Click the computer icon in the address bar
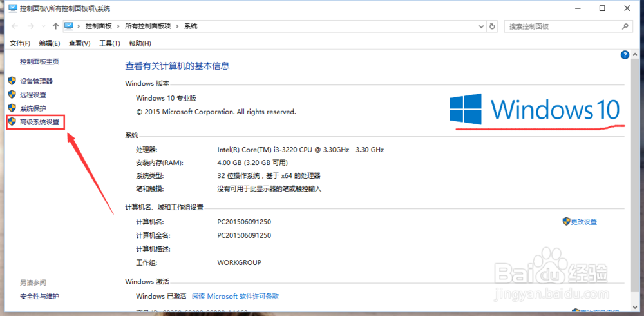This screenshot has height=316, width=644. pos(69,26)
